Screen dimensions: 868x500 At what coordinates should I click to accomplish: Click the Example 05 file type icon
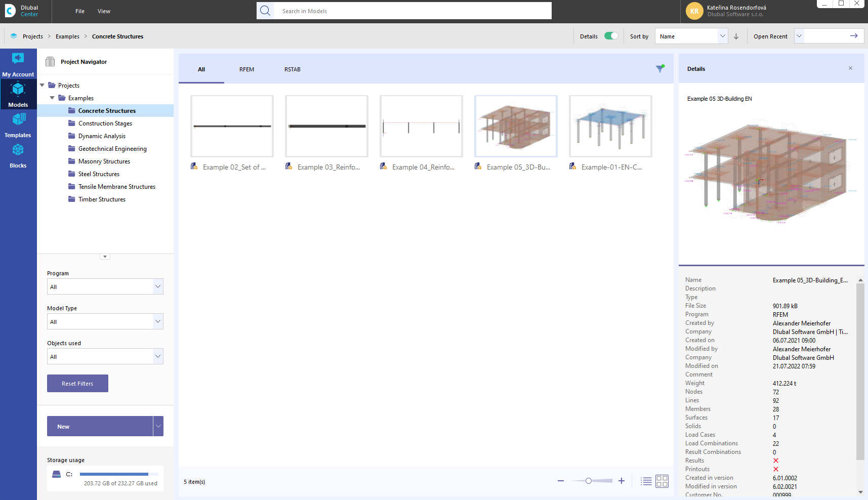point(478,166)
